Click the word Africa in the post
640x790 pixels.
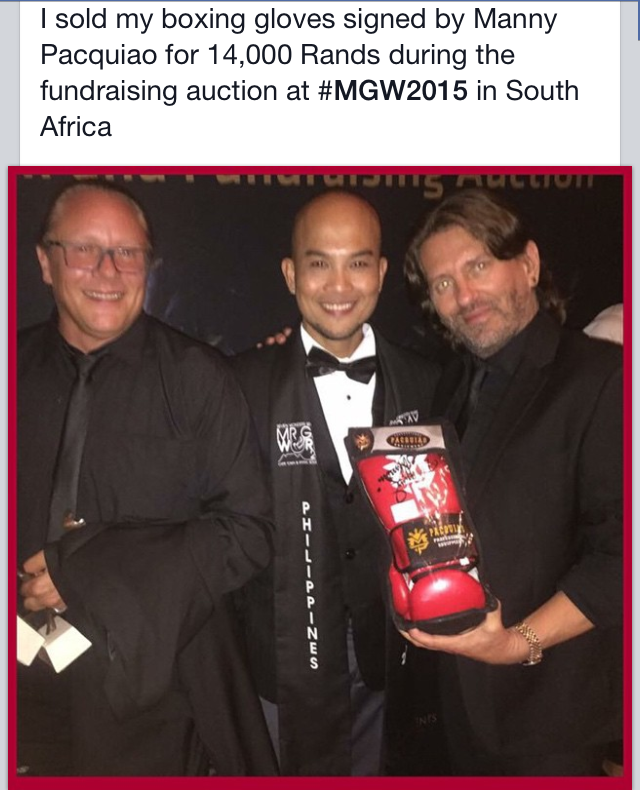coord(76,126)
